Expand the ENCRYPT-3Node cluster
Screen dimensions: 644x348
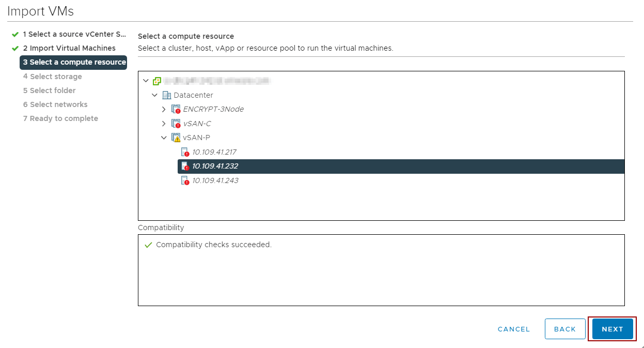164,110
